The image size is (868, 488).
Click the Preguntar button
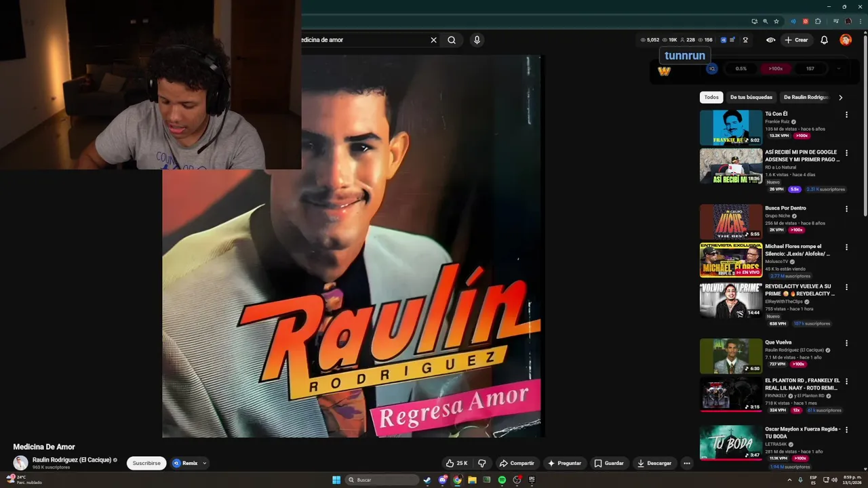pos(564,463)
